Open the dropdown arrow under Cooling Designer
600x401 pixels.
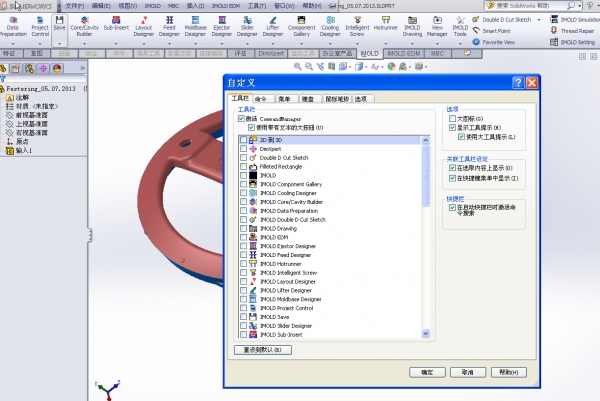coord(330,44)
